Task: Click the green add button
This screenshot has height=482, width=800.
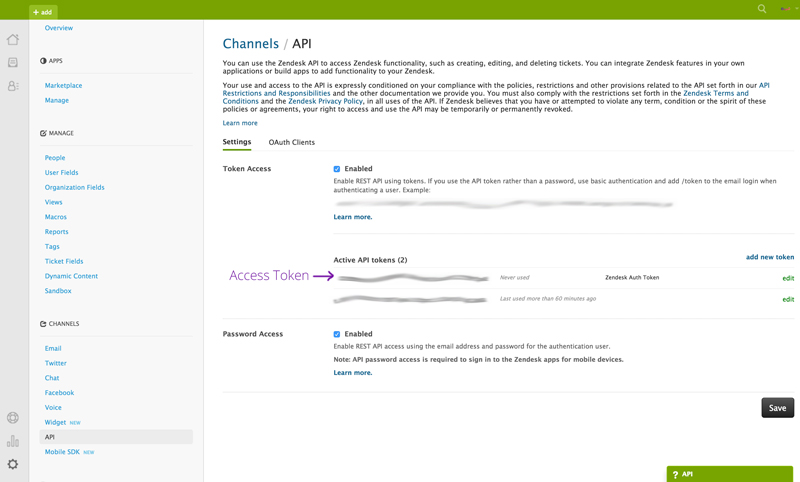Action: coord(43,12)
